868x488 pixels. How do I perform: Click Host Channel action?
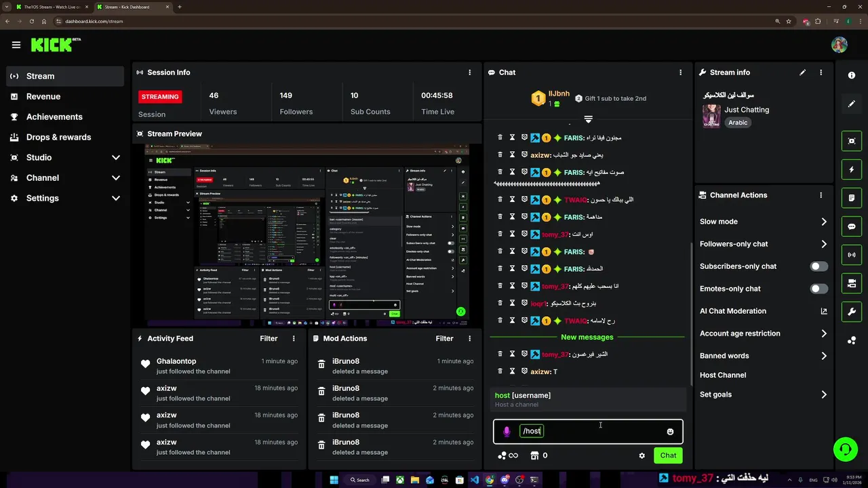(x=723, y=375)
